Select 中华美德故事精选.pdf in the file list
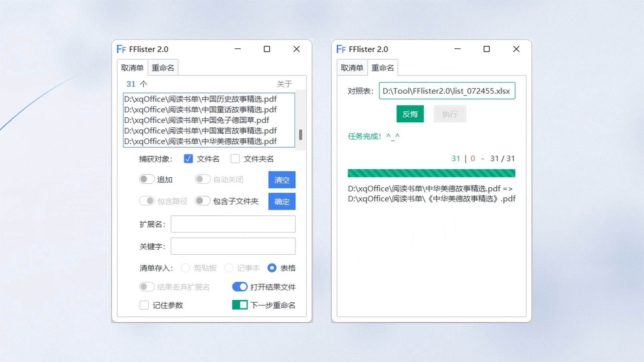 (200, 141)
